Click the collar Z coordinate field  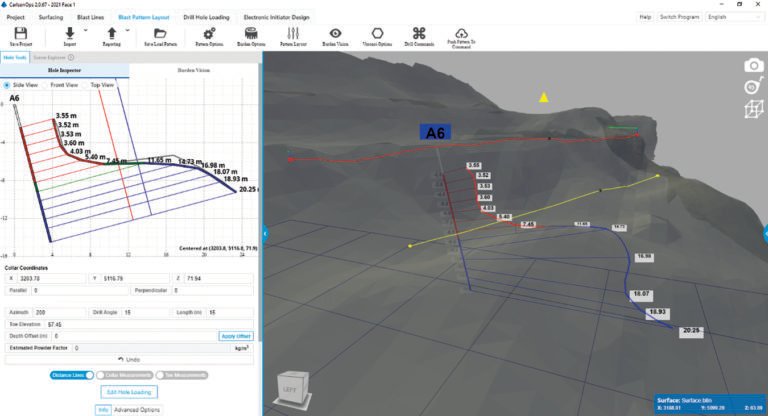coord(219,278)
